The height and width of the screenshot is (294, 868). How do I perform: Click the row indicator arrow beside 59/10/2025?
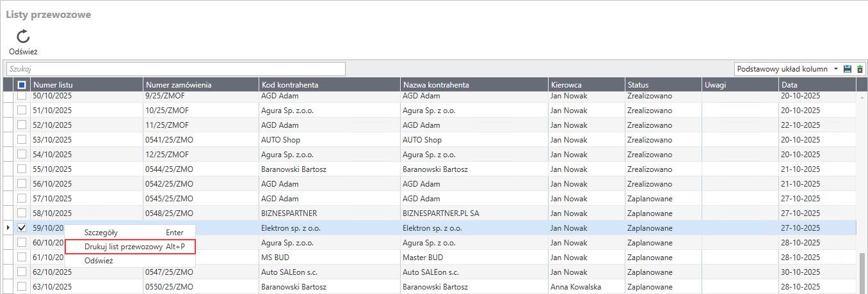[8, 228]
